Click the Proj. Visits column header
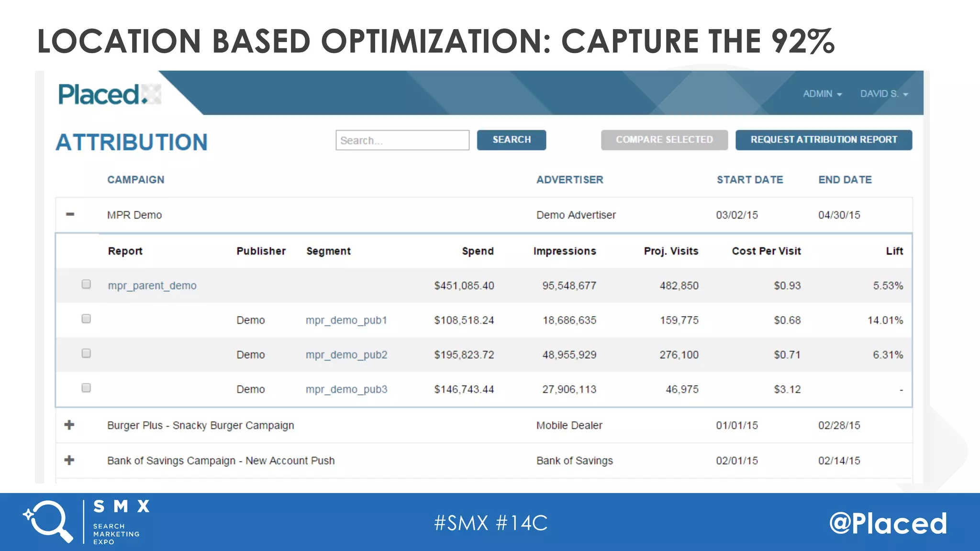Screen dimensions: 980x551 (x=671, y=251)
